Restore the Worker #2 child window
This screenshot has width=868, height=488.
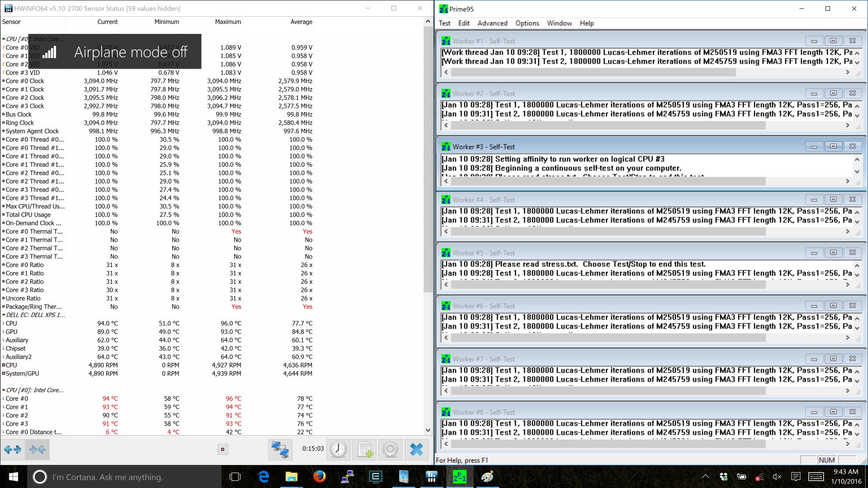tap(833, 94)
